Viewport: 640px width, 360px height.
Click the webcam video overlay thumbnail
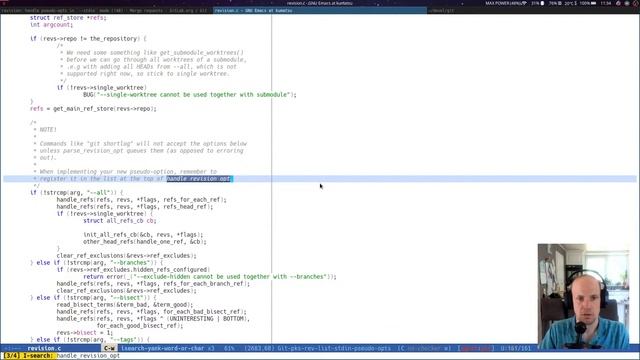point(583,296)
